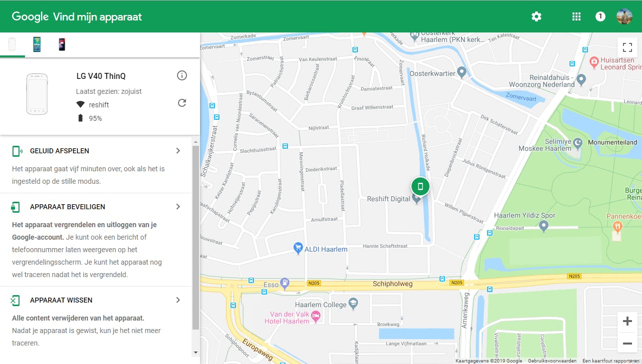Click the green device location marker

(420, 187)
